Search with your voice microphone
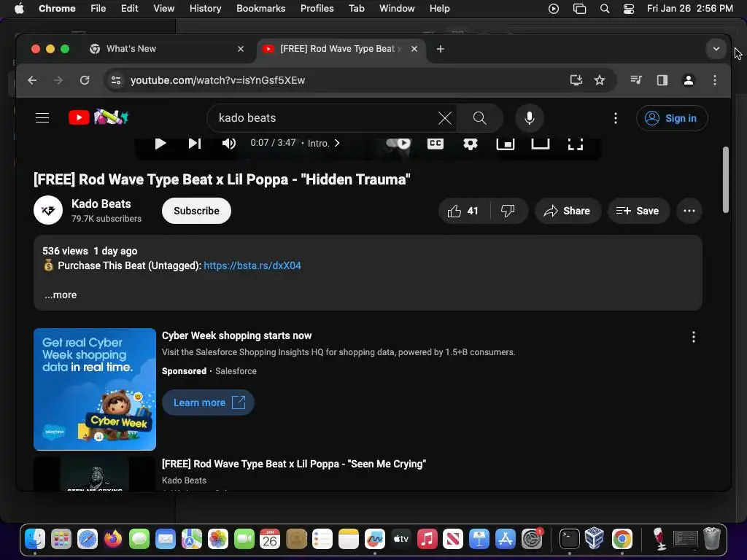The width and height of the screenshot is (747, 560). pyautogui.click(x=530, y=118)
